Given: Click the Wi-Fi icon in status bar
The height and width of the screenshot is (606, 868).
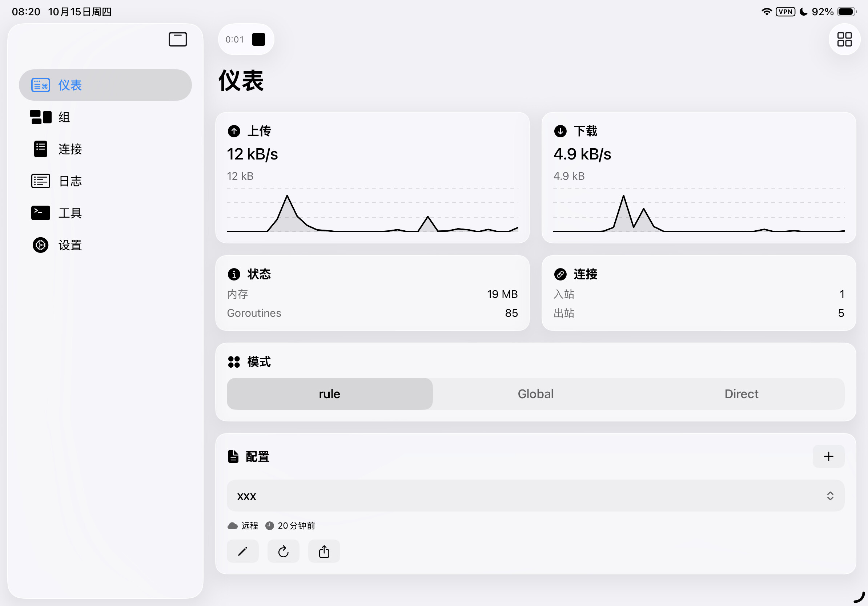Looking at the screenshot, I should coord(766,12).
